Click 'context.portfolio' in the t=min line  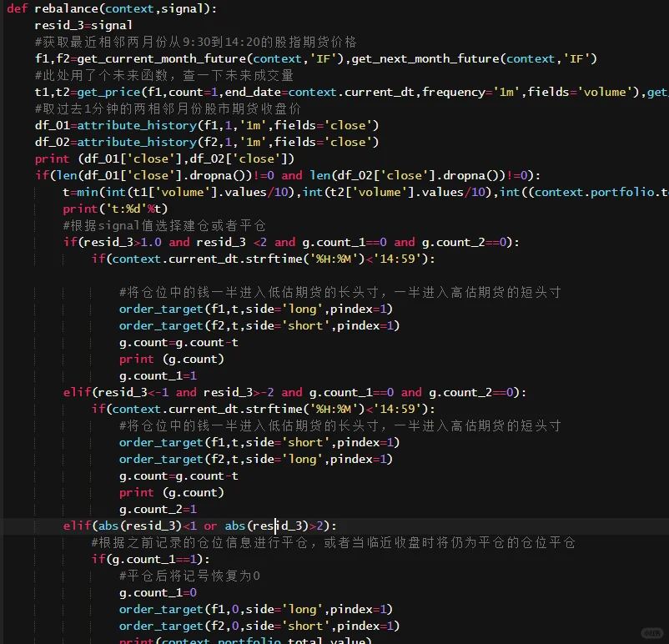[x=594, y=192]
